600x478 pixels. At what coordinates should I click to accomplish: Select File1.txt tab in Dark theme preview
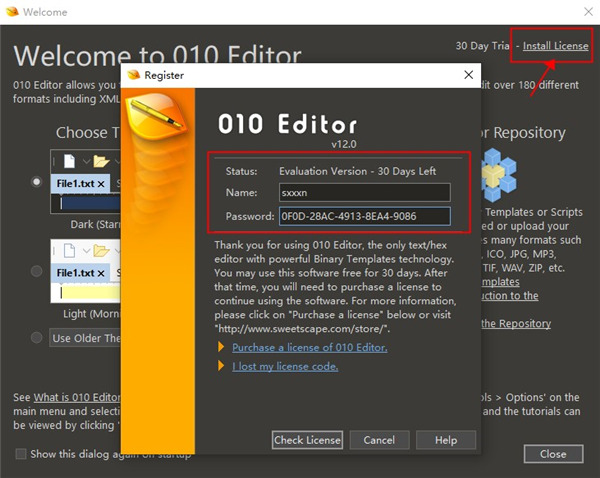(x=80, y=184)
